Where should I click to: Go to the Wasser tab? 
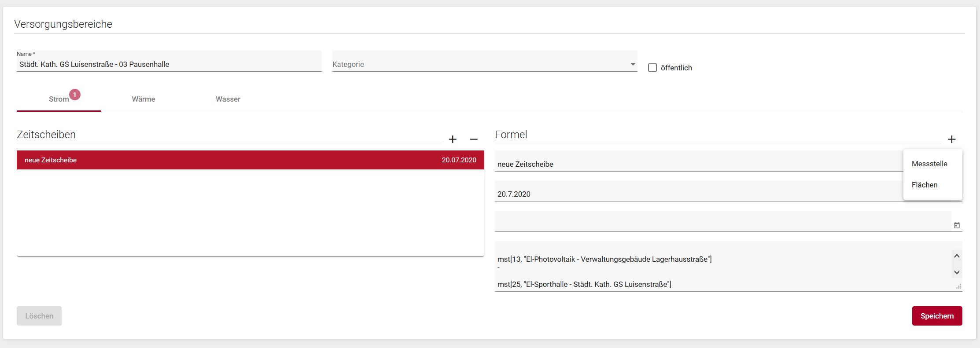(228, 99)
